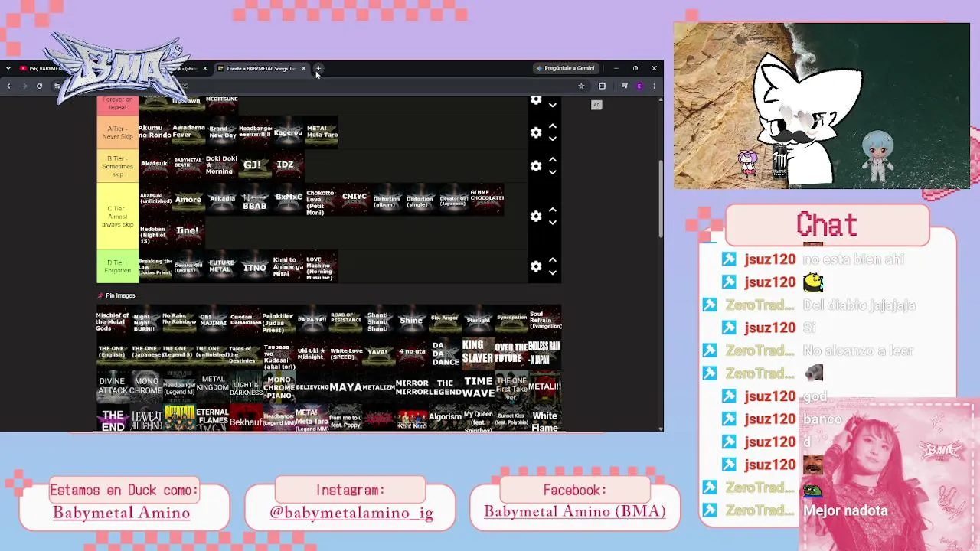The image size is (980, 551).
Task: Go back in the browser
Action: pos(9,86)
